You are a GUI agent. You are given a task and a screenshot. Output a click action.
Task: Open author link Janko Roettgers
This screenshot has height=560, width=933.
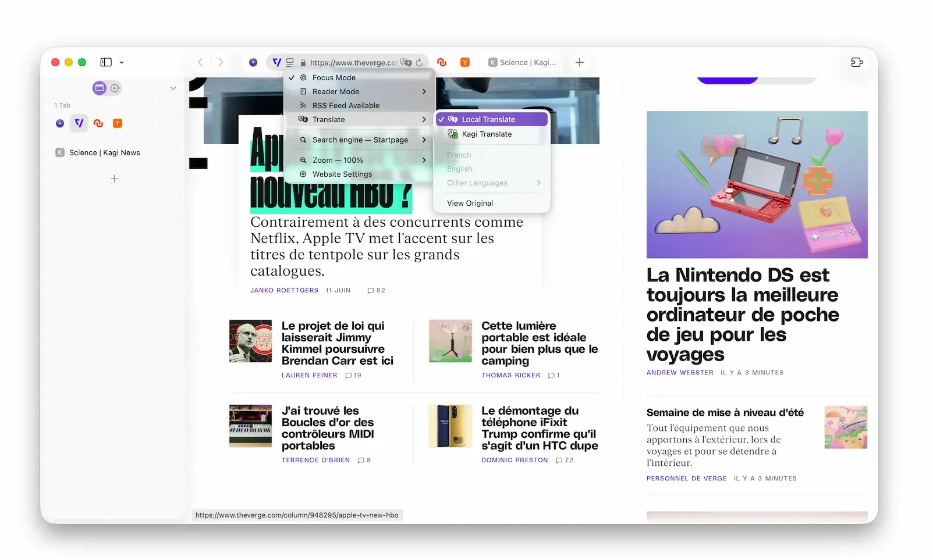[x=284, y=290]
